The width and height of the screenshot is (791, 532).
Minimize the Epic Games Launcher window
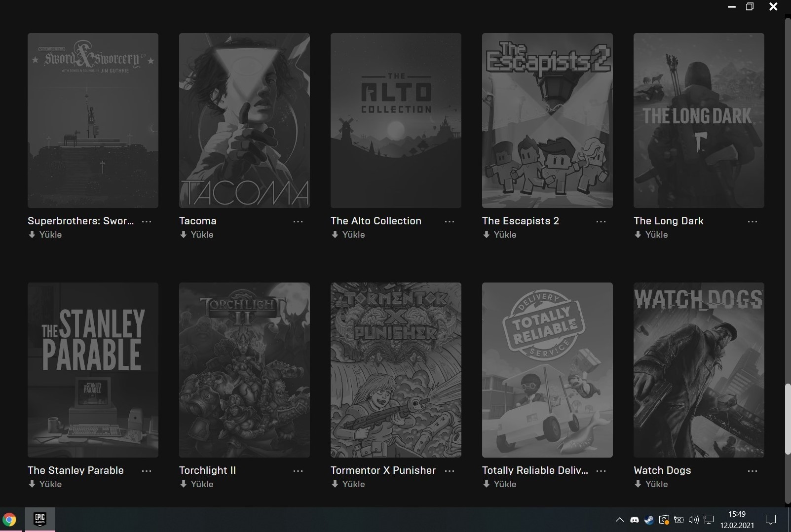tap(732, 6)
